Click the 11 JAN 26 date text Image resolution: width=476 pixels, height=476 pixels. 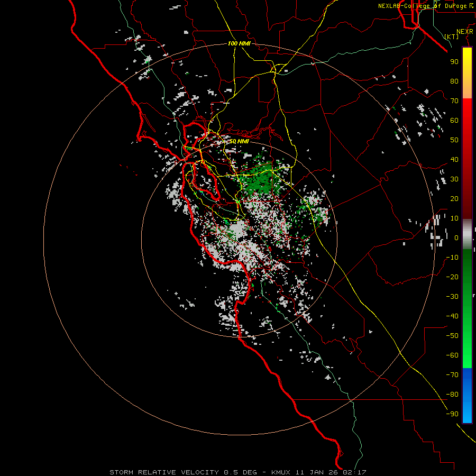click(x=317, y=472)
